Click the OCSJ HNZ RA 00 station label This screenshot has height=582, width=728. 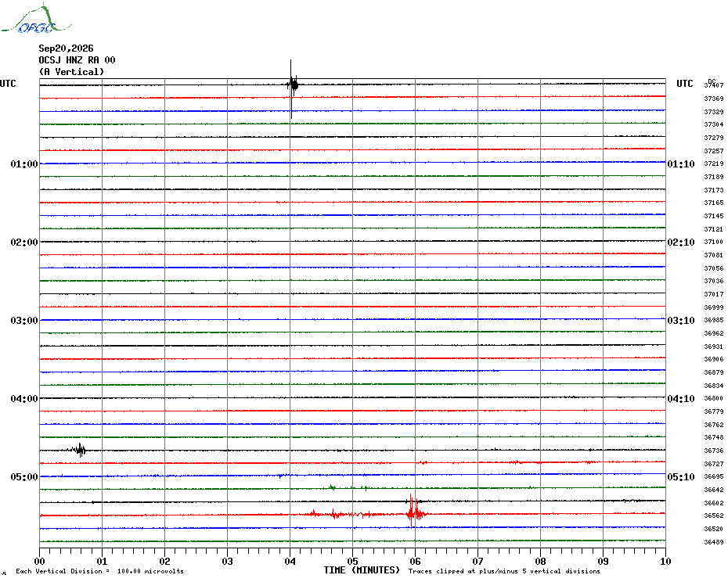click(77, 60)
